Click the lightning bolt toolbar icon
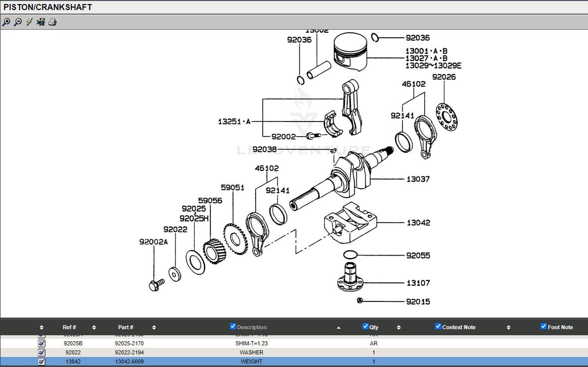588x367 pixels. click(x=29, y=22)
